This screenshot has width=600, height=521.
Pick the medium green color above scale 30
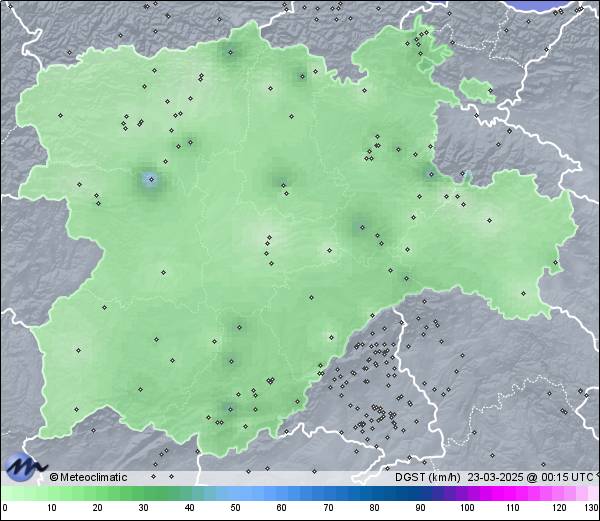(143, 493)
